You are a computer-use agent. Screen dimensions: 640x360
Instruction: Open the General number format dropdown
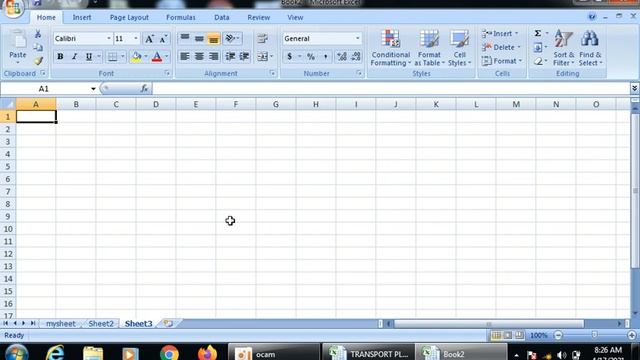pos(358,38)
